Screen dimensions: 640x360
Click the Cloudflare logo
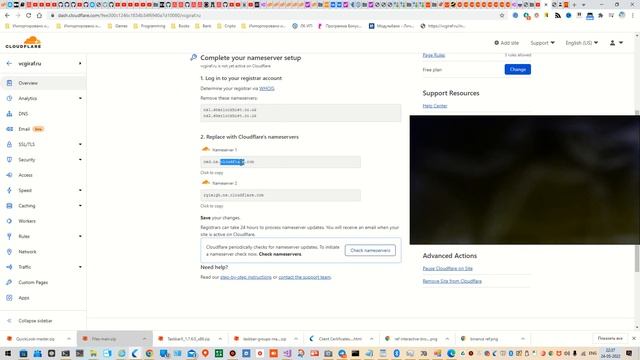23,42
